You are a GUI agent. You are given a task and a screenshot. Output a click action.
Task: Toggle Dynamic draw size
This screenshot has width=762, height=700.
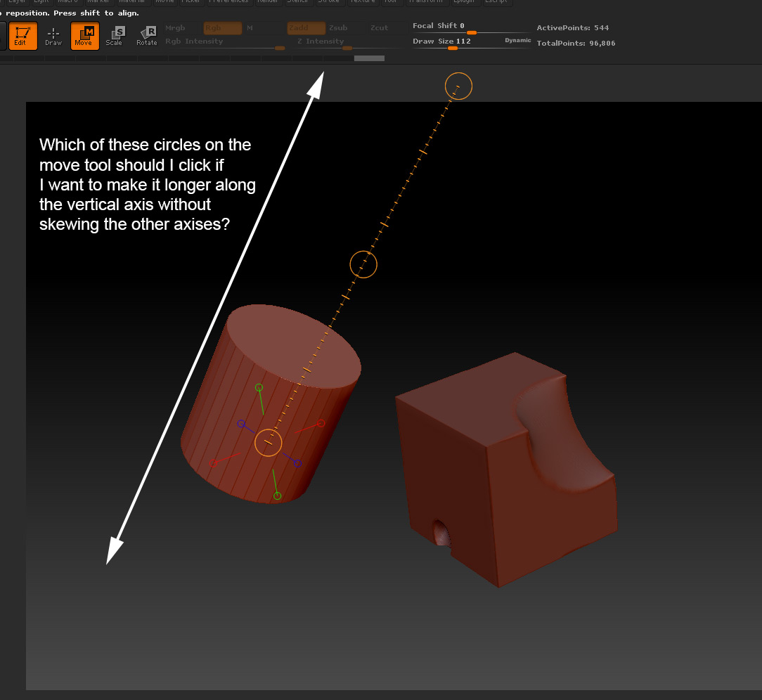[x=518, y=40]
